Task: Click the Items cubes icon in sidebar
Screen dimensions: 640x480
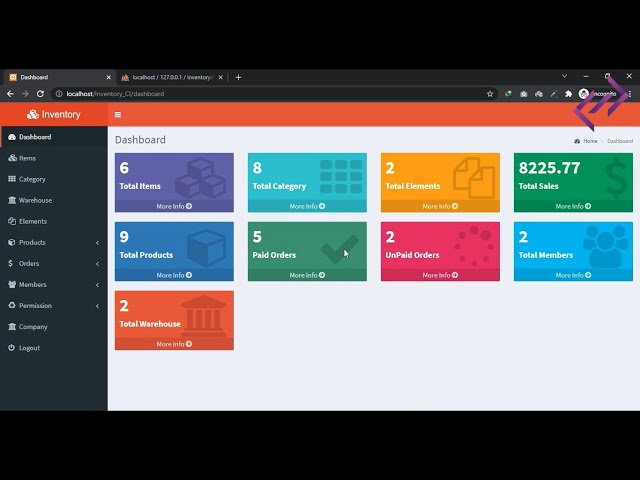Action: pyautogui.click(x=12, y=158)
